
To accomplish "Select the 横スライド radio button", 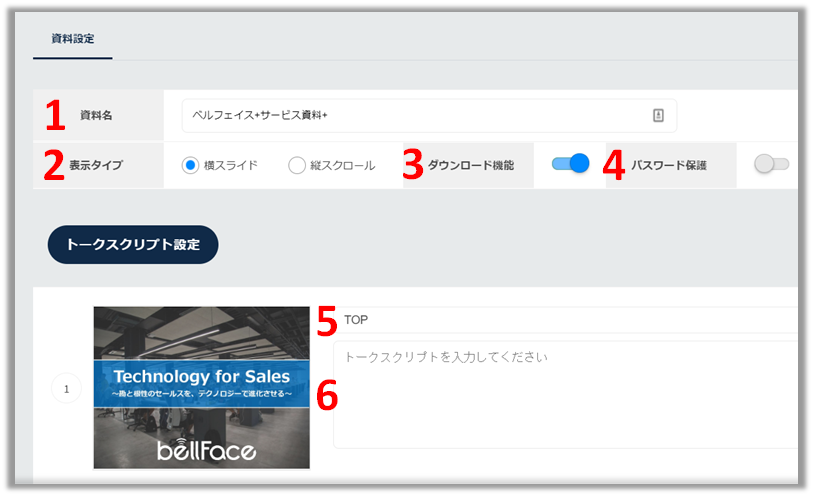I will click(x=190, y=165).
